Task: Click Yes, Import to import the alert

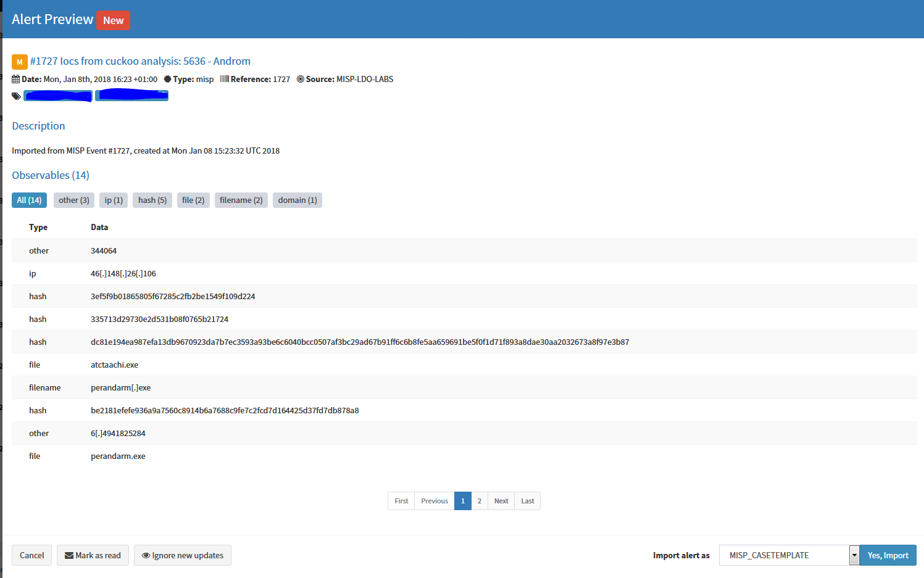Action: 888,555
